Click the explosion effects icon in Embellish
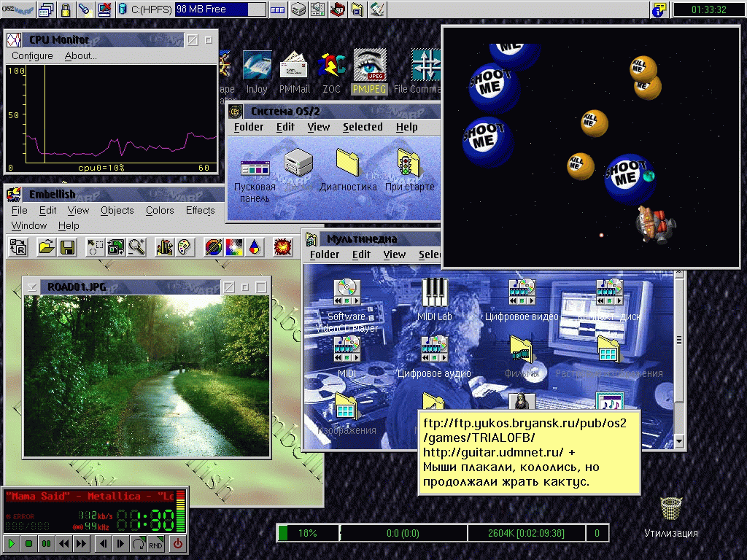 [282, 247]
